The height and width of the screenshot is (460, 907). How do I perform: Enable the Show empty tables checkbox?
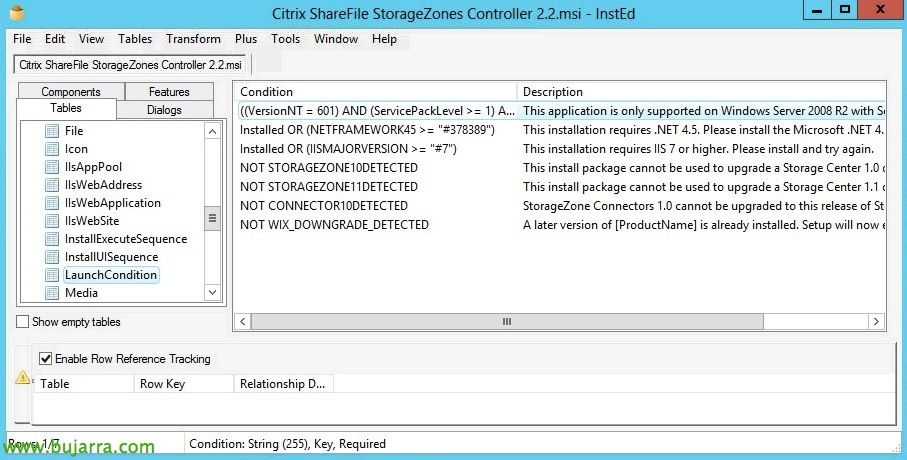tap(23, 322)
